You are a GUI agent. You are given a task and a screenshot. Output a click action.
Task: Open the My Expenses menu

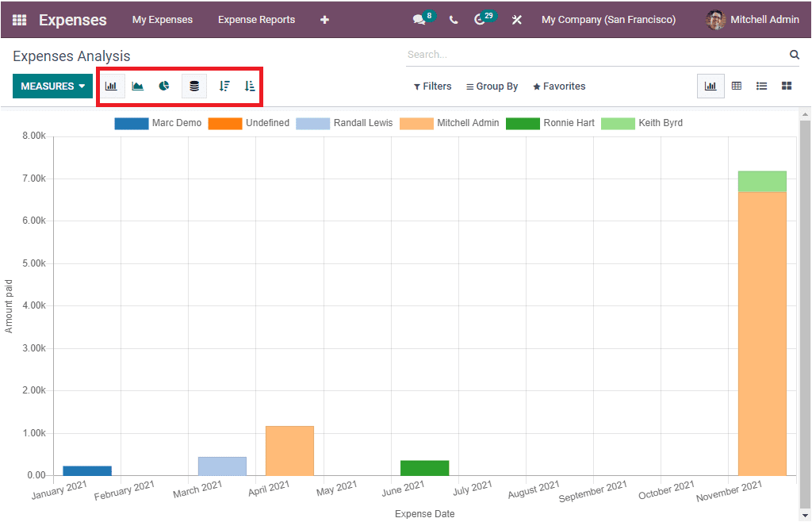(x=162, y=19)
